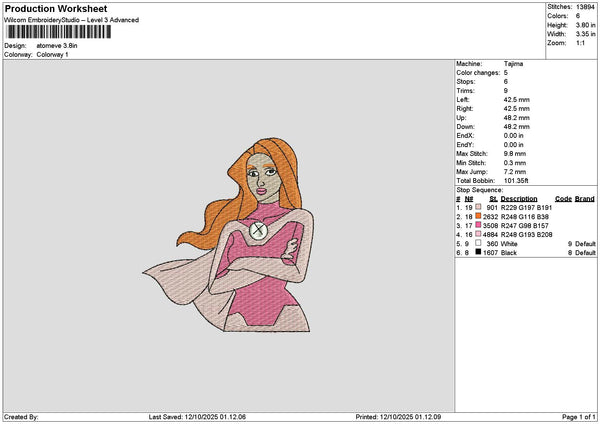Click the 'Description' column header
The image size is (600, 424).
(518, 199)
